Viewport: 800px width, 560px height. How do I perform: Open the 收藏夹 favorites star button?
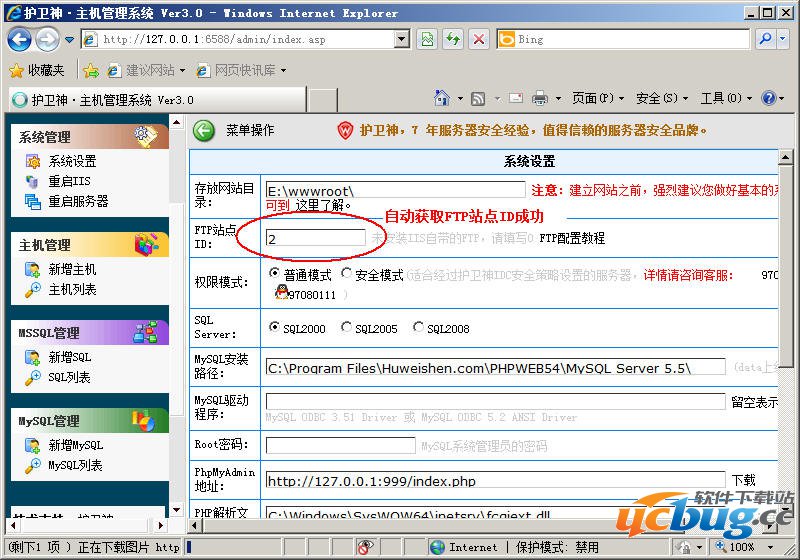click(37, 70)
